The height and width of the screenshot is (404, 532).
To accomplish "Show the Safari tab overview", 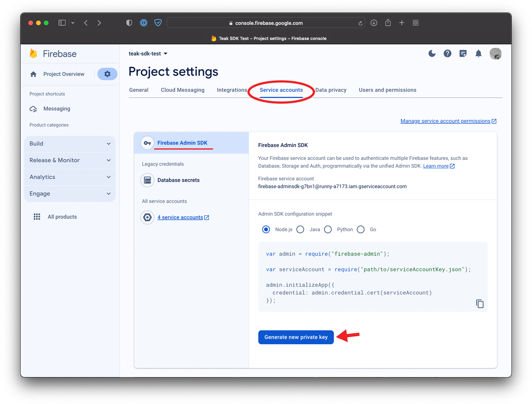I will pos(415,23).
